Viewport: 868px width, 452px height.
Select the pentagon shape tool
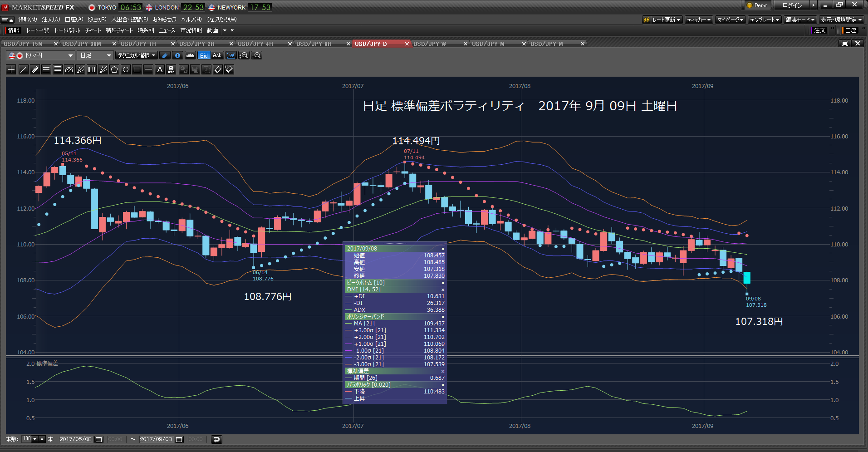click(x=114, y=69)
